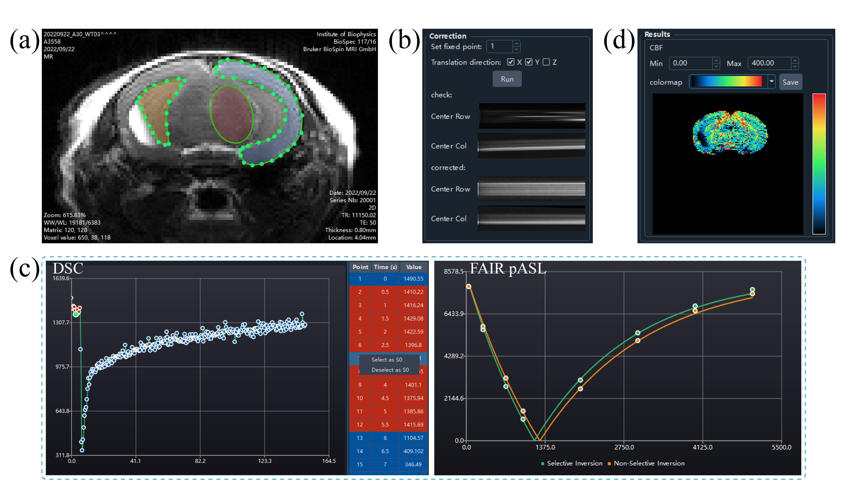The image size is (864, 504).
Task: Open the colormap dropdown arrow
Action: coord(771,82)
